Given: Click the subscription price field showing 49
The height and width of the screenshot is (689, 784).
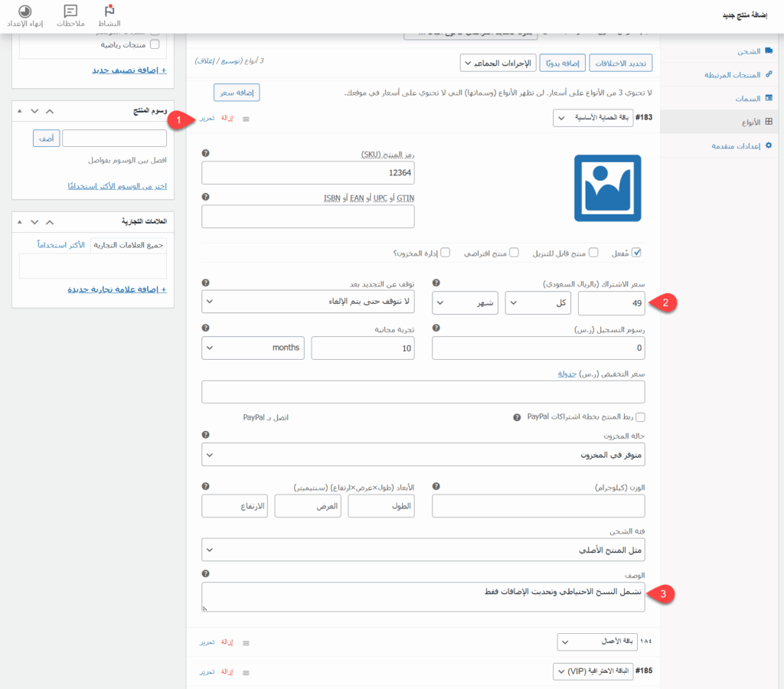Looking at the screenshot, I should [x=612, y=303].
